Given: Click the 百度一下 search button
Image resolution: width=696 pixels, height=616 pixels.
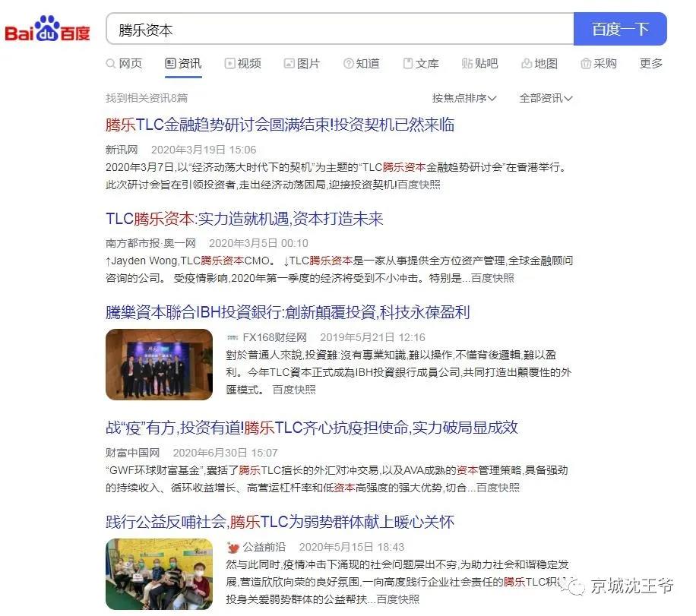Looking at the screenshot, I should coord(620,30).
